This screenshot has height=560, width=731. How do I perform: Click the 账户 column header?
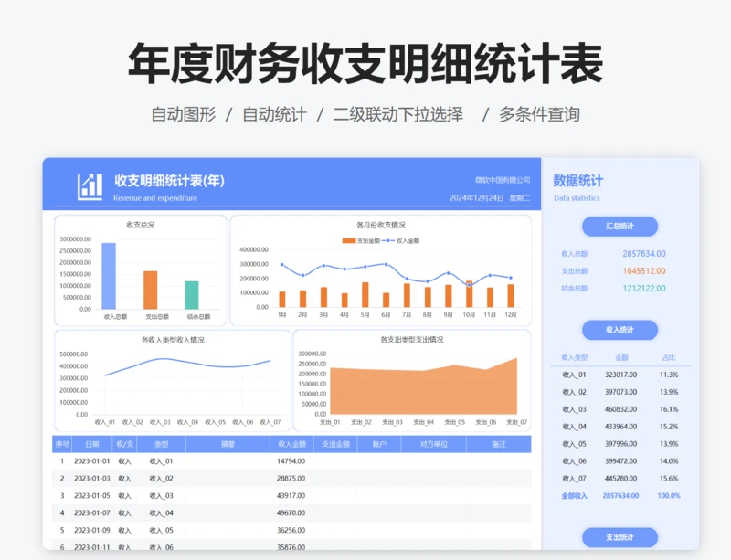pyautogui.click(x=379, y=444)
